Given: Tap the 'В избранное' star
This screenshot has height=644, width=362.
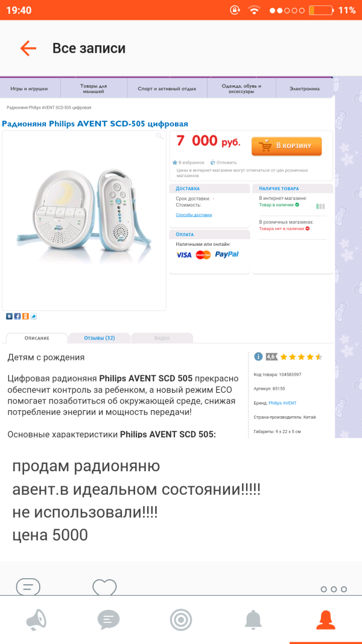Looking at the screenshot, I should coord(188,163).
